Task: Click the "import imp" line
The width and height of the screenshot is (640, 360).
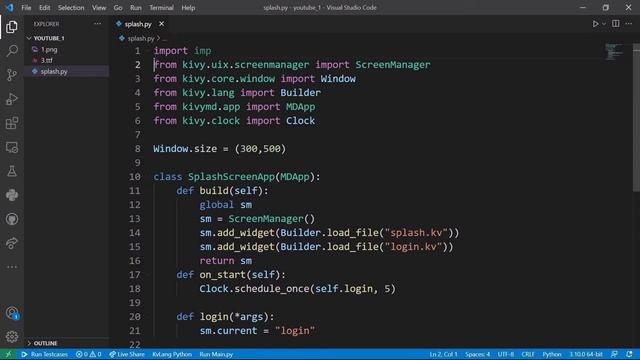Action: pyautogui.click(x=182, y=51)
